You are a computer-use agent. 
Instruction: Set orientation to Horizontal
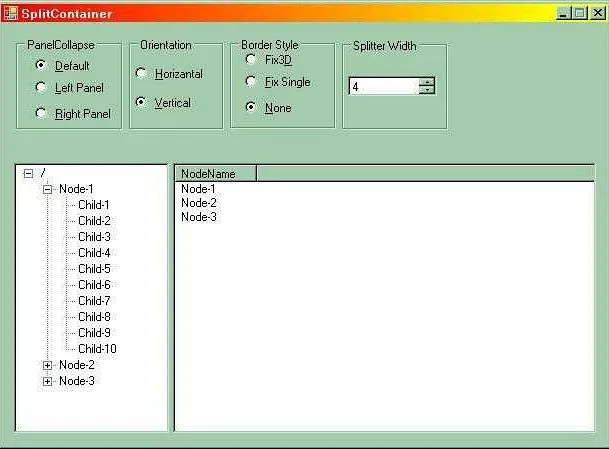pos(141,74)
